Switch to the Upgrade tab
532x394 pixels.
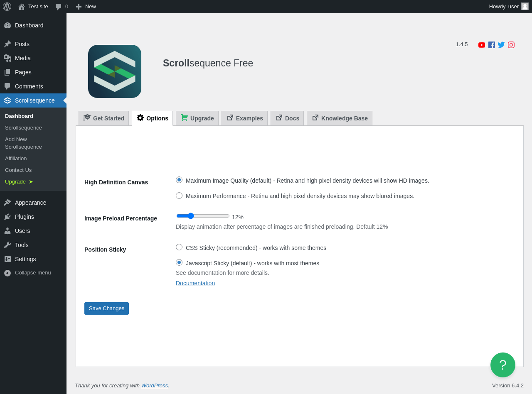pos(197,118)
